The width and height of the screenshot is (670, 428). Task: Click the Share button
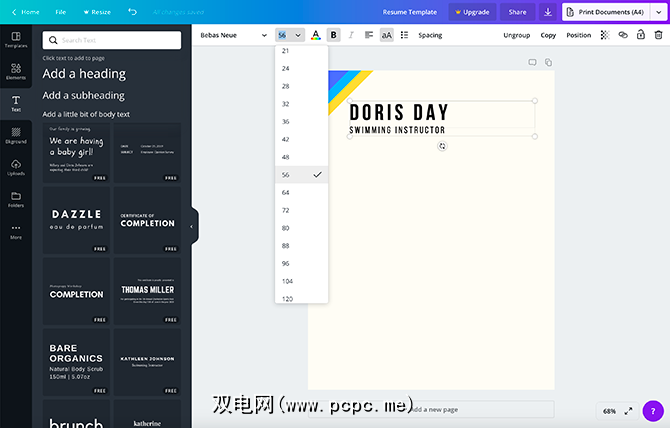click(517, 12)
